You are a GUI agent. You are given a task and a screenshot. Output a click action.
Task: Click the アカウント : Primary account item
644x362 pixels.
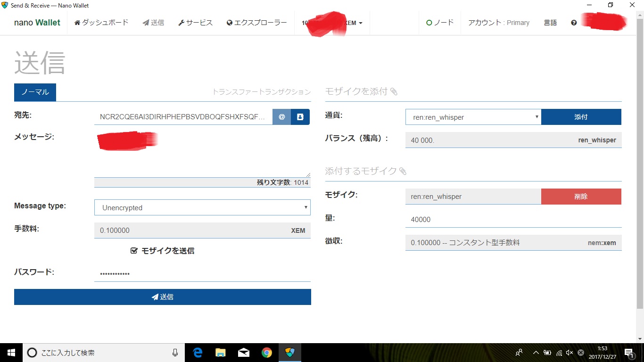[499, 23]
